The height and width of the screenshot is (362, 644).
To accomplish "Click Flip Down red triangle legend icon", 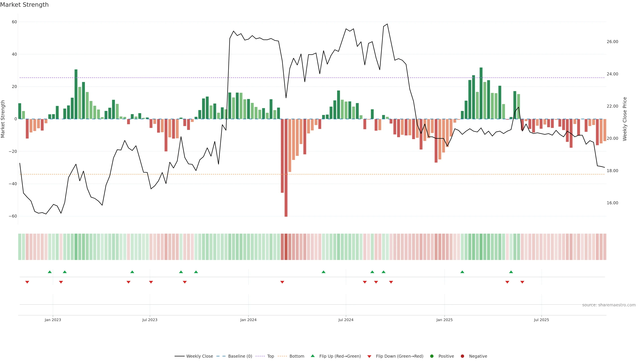I will click(369, 356).
